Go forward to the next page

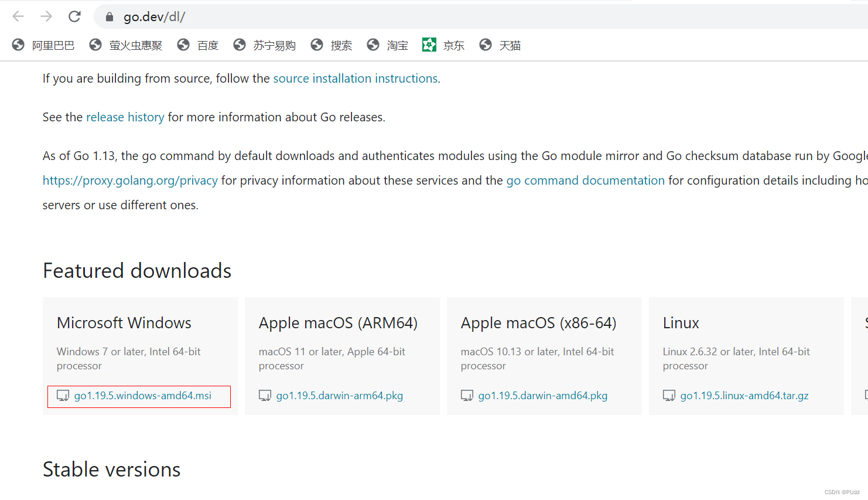coord(46,16)
